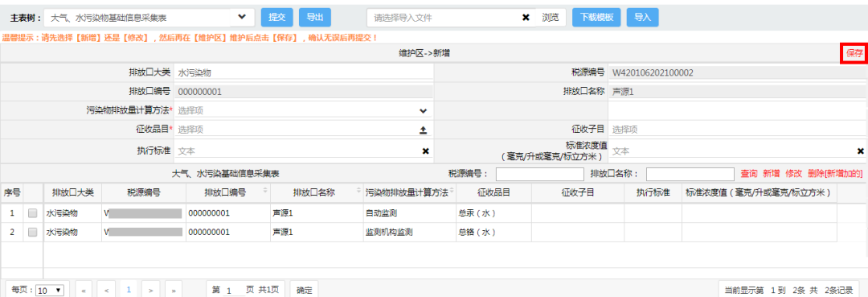Image resolution: width=868 pixels, height=297 pixels.
Task: Go to last page arrow
Action: [x=174, y=290]
